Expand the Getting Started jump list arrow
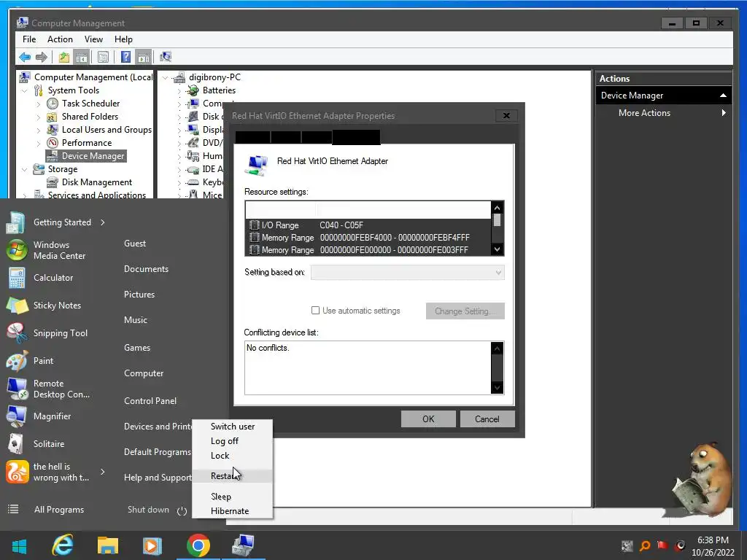747x560 pixels. pyautogui.click(x=102, y=222)
